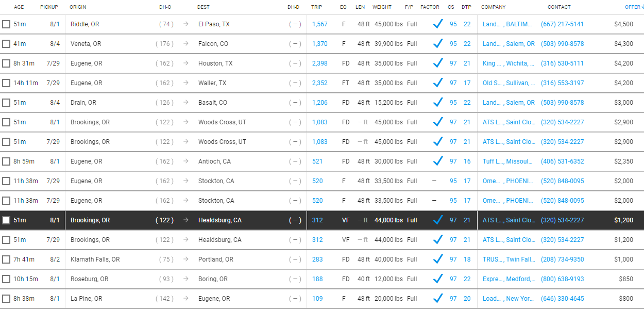Click the factor checkmark in Klamath Falls row

(438, 259)
